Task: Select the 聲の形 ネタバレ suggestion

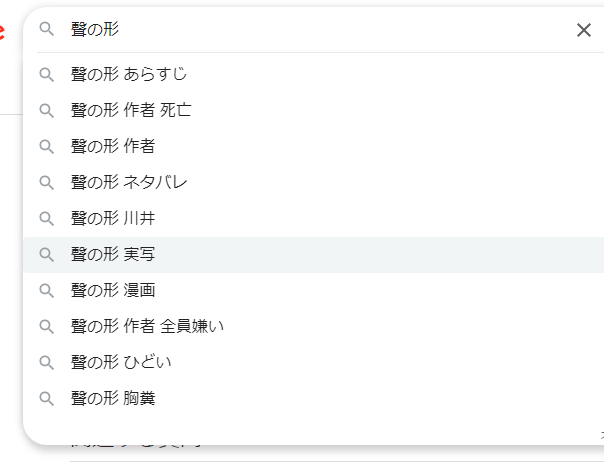Action: point(129,182)
